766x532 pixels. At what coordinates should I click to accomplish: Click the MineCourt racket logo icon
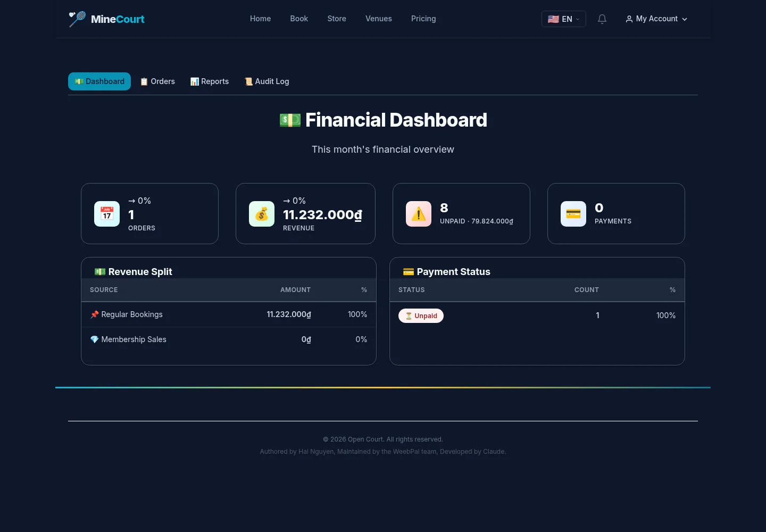tap(77, 19)
